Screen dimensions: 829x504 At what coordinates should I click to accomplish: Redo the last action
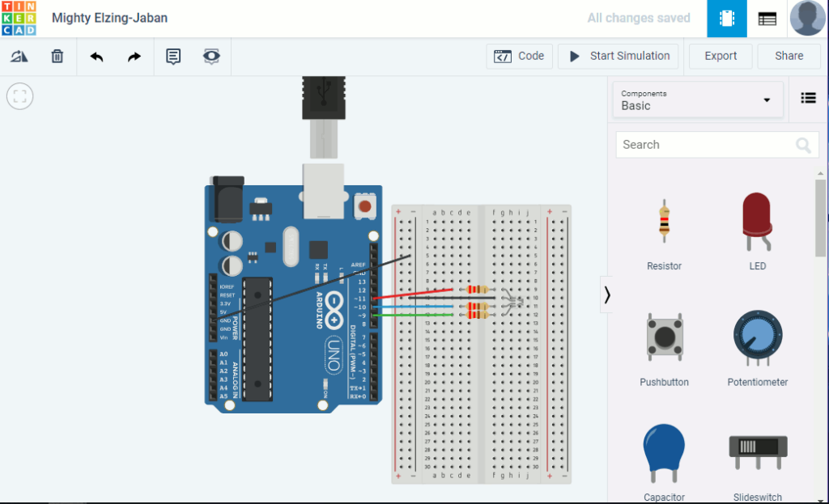pyautogui.click(x=134, y=57)
